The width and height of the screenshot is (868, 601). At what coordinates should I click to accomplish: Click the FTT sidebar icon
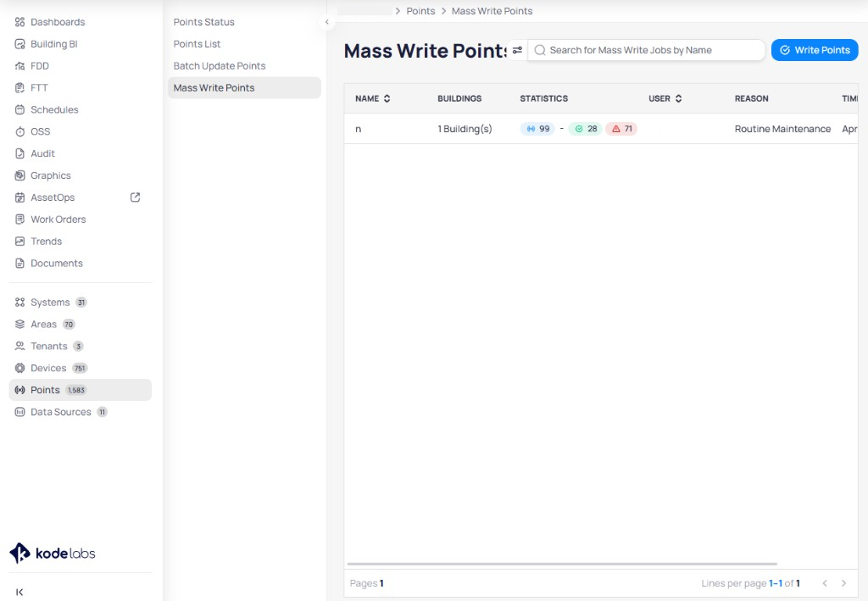[20, 88]
